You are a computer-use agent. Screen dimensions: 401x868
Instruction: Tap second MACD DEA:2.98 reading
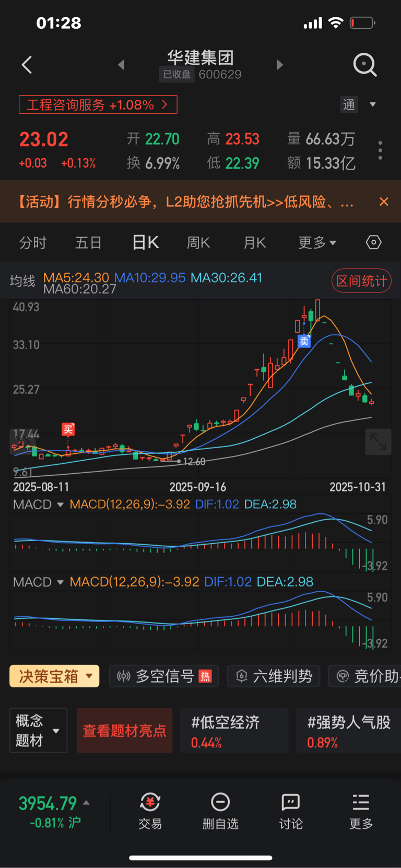click(x=285, y=582)
